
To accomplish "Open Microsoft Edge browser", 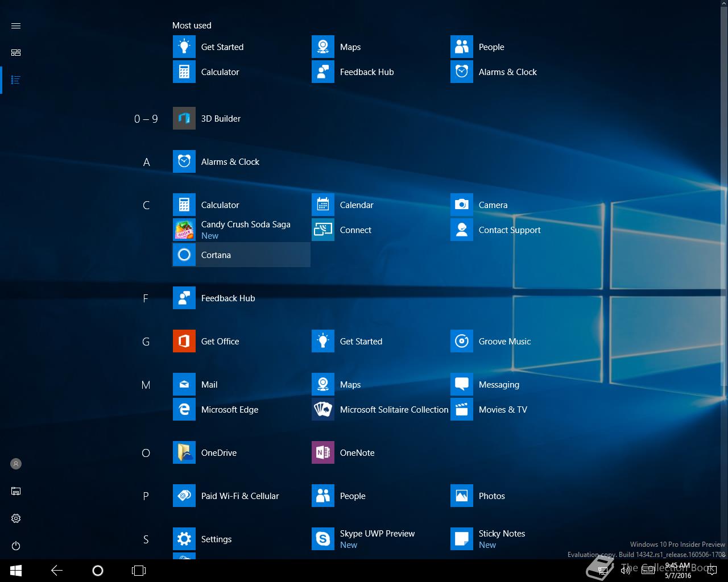I will [x=241, y=409].
